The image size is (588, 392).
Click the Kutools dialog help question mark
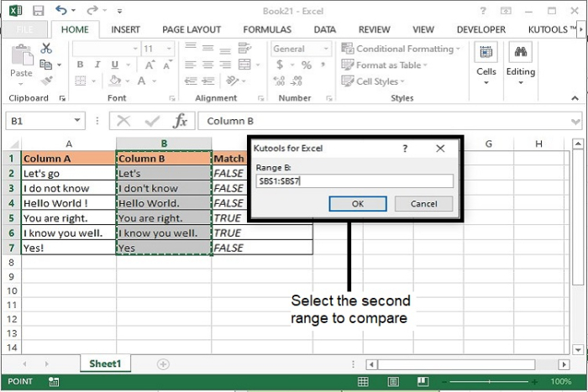pos(405,149)
